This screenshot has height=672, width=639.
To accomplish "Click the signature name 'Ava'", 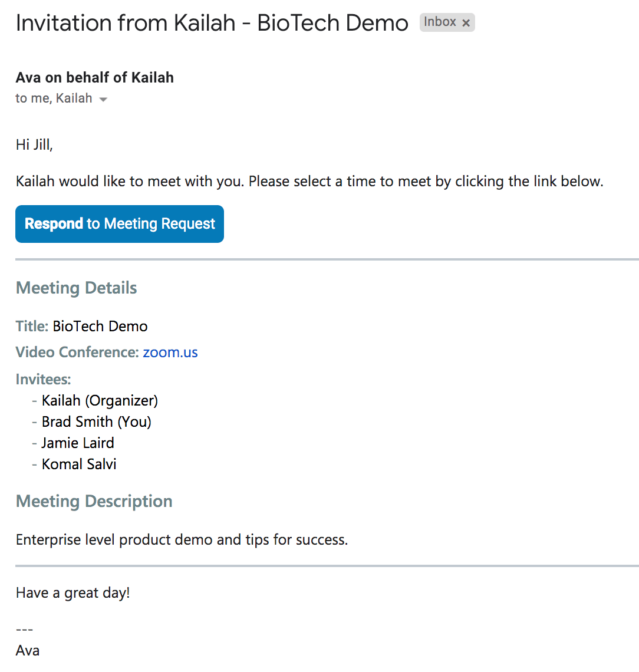I will click(x=27, y=650).
